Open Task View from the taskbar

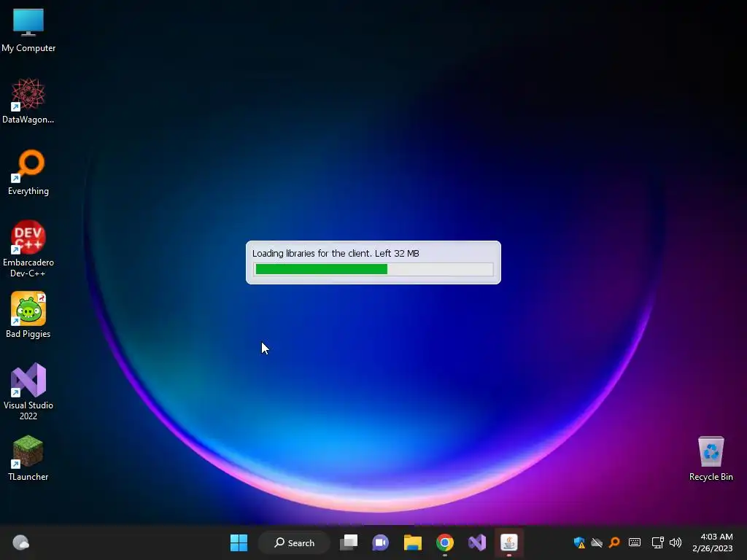pyautogui.click(x=349, y=542)
